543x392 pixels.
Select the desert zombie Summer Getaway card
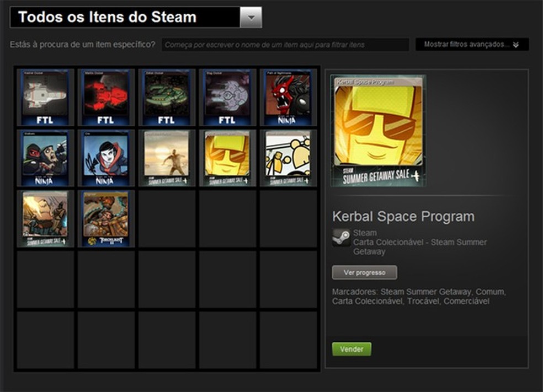(166, 159)
